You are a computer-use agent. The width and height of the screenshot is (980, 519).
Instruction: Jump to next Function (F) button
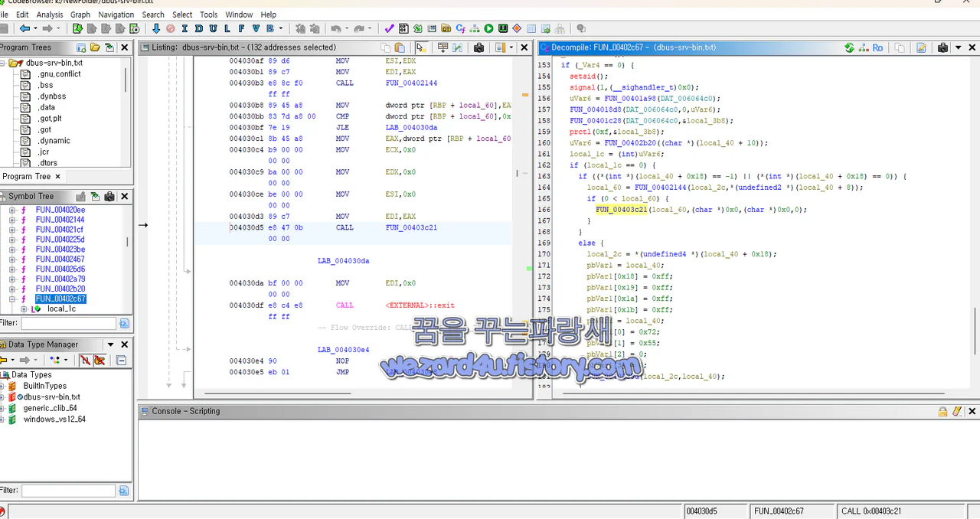241,28
